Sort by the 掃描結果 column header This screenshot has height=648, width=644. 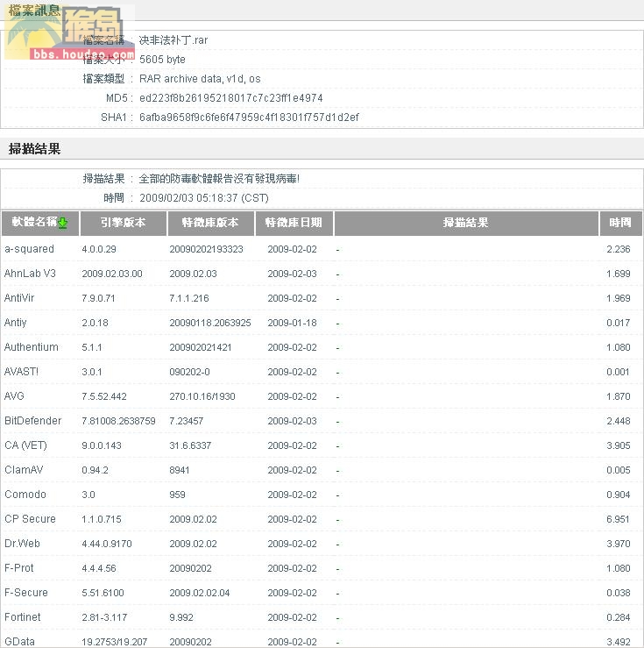click(465, 224)
